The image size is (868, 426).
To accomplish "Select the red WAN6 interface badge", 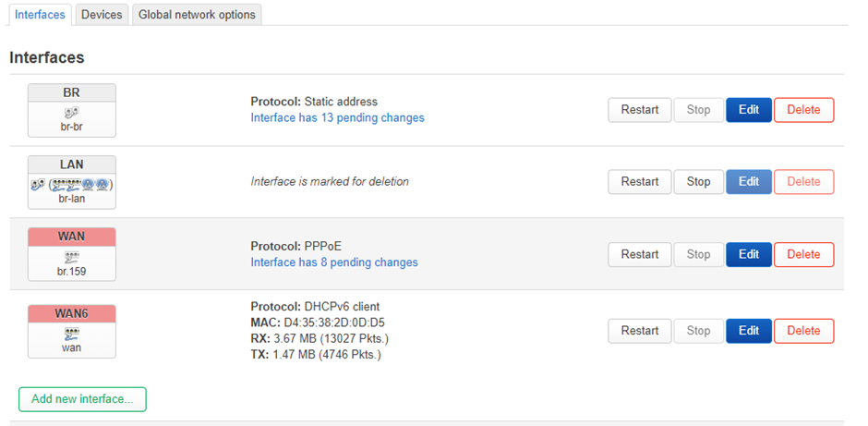I will pyautogui.click(x=72, y=313).
